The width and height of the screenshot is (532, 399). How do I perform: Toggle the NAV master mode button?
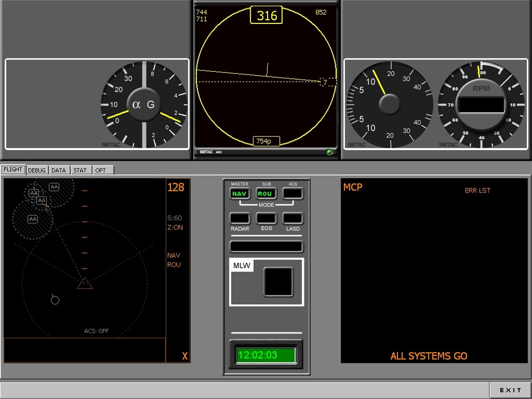pos(240,194)
